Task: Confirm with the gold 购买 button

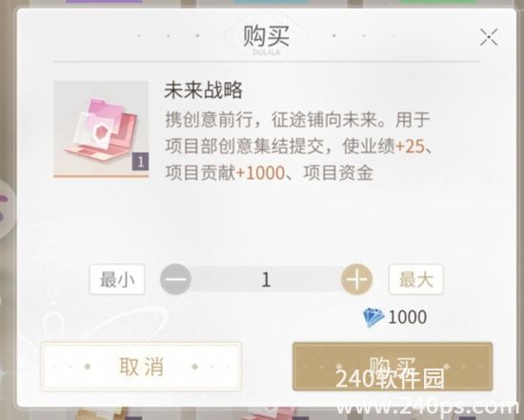Action: 393,367
